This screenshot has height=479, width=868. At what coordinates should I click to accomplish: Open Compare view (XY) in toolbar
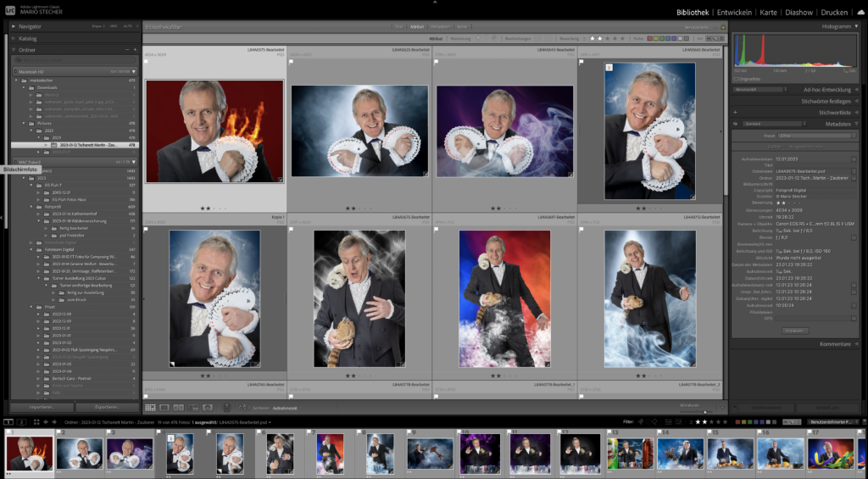(178, 408)
